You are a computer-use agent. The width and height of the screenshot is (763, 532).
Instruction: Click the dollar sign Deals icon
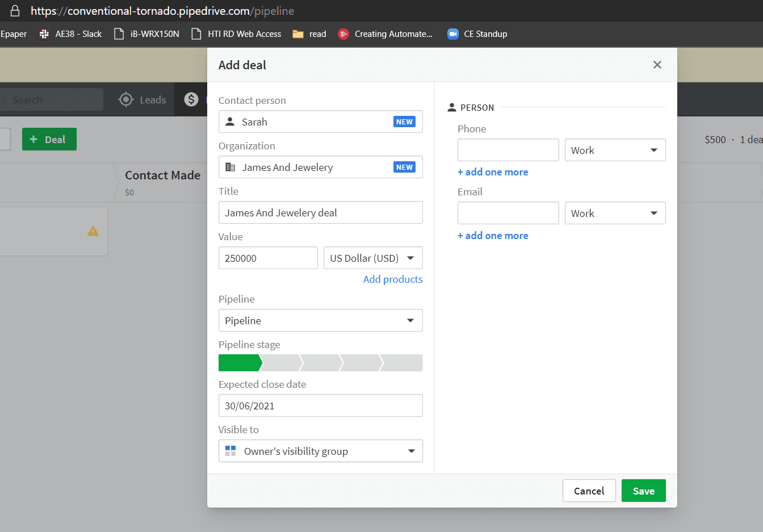(191, 100)
